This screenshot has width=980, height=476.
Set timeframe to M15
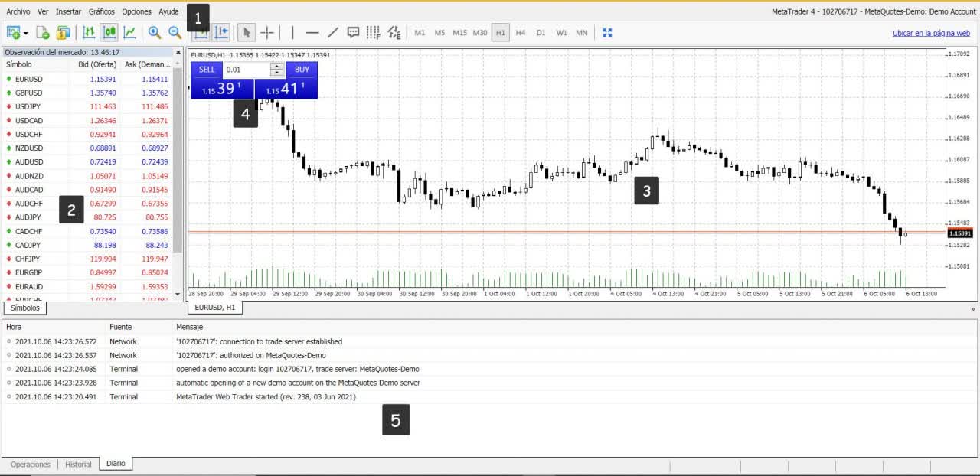pos(459,32)
